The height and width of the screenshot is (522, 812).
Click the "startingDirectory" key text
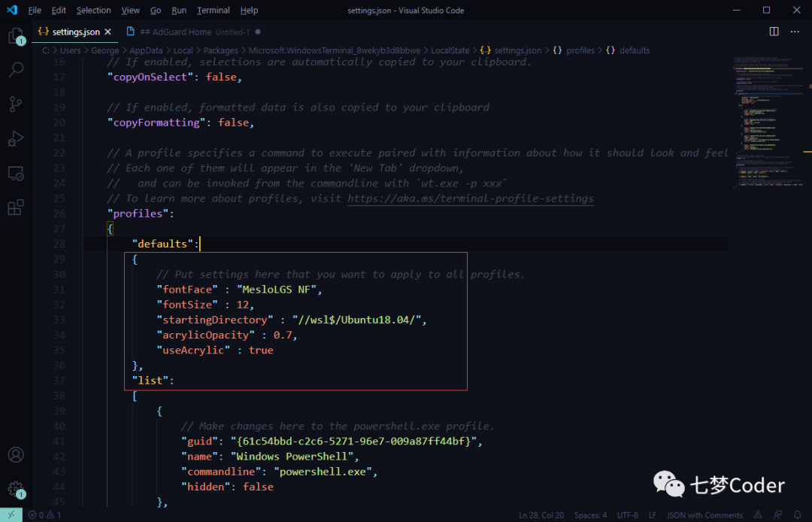[215, 320]
